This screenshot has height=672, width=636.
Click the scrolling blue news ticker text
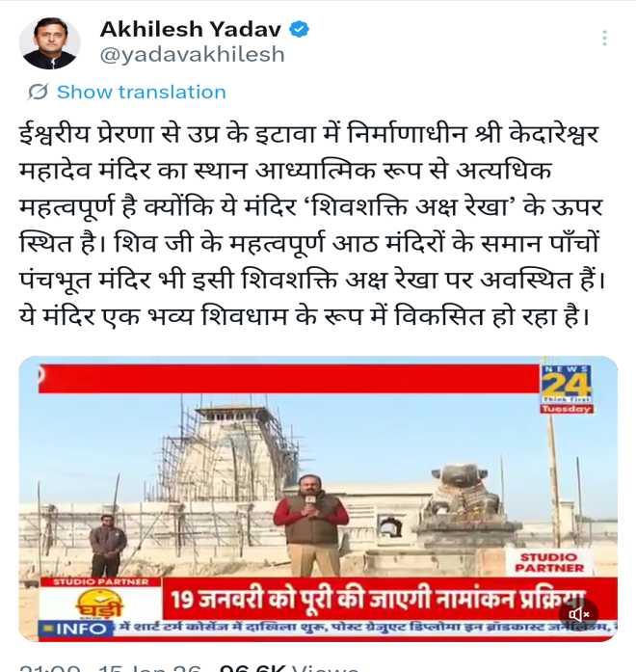(x=366, y=628)
